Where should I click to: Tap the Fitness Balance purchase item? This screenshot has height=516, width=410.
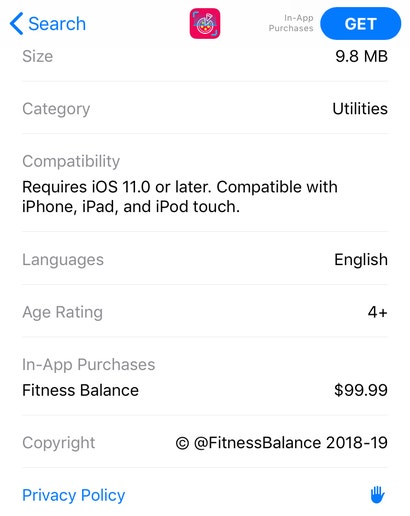80,390
